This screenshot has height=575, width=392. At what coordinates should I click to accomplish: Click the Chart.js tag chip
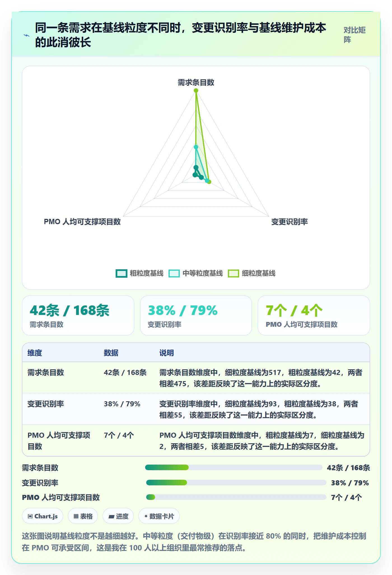[x=43, y=516]
